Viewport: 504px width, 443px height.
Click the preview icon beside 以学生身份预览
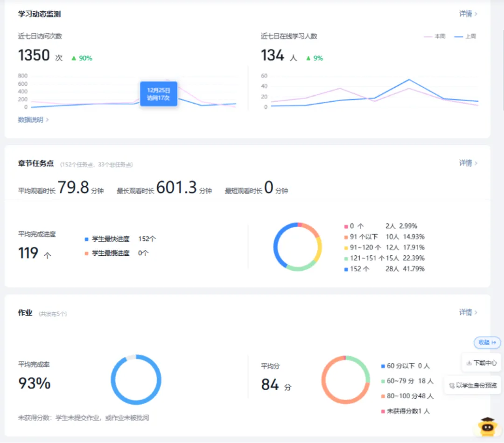click(x=452, y=386)
